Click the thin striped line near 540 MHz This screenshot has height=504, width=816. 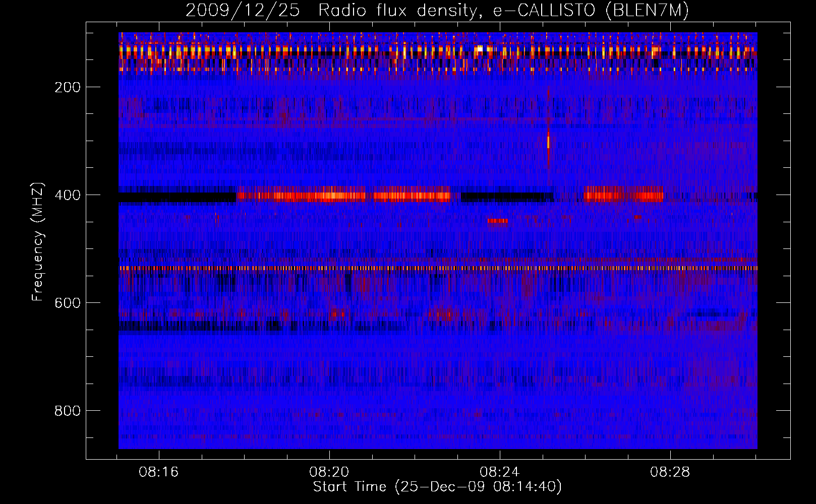coord(438,268)
